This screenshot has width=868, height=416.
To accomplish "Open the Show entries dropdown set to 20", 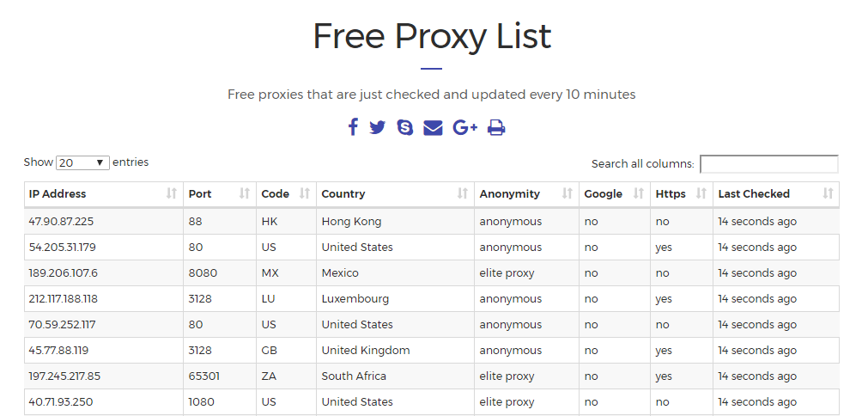I will click(82, 162).
